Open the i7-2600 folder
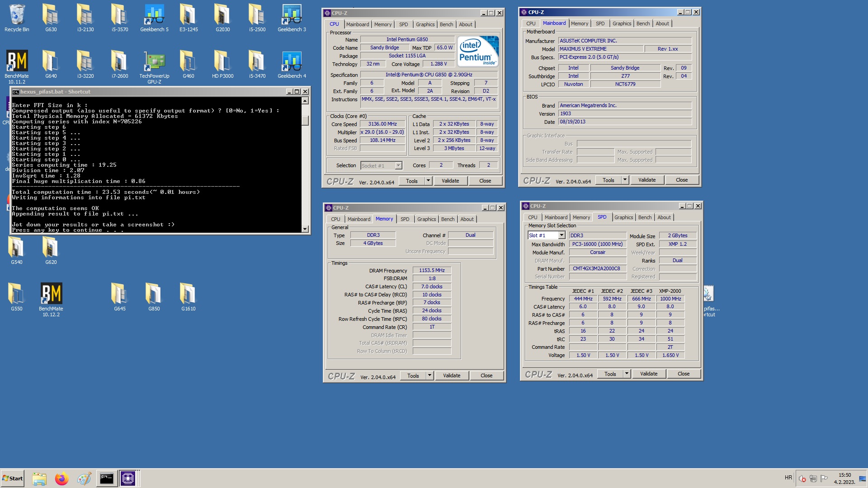The height and width of the screenshot is (488, 868). 120,64
